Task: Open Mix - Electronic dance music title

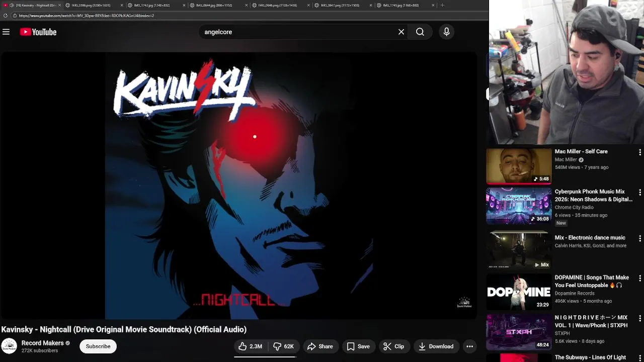Action: click(590, 237)
